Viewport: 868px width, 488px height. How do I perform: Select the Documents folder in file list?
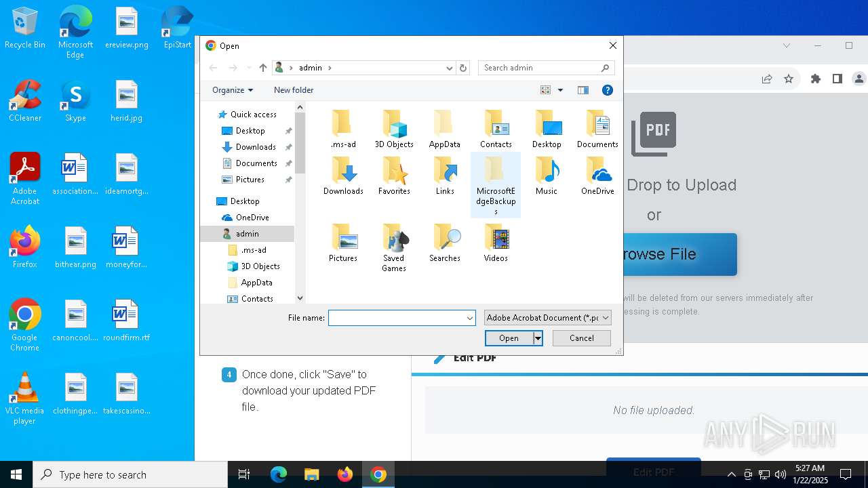click(597, 129)
